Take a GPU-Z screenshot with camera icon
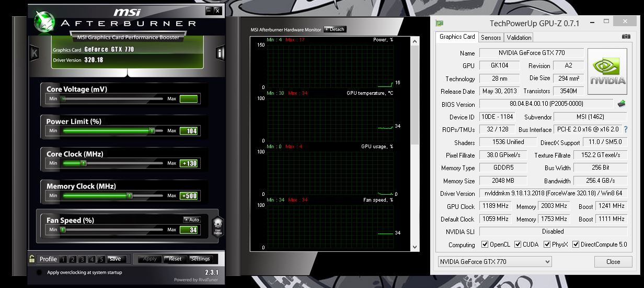The image size is (644, 288). point(626,37)
